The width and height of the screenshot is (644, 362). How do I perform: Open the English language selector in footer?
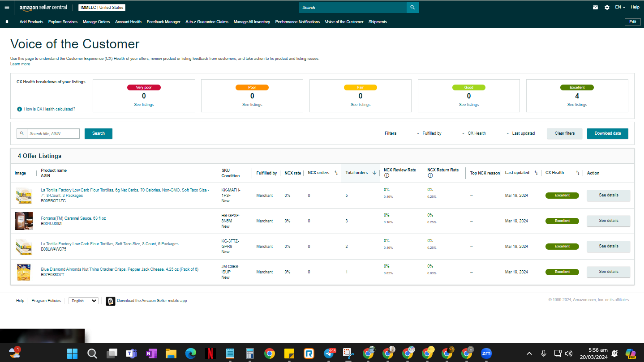(x=83, y=301)
